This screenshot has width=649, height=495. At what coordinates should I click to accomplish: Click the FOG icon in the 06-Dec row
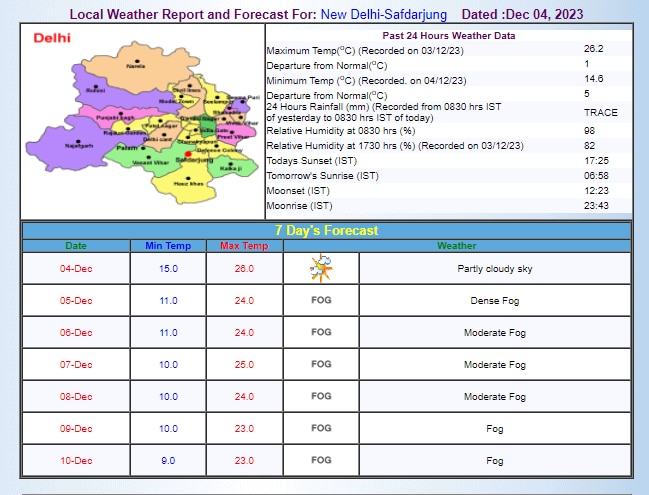click(x=321, y=332)
